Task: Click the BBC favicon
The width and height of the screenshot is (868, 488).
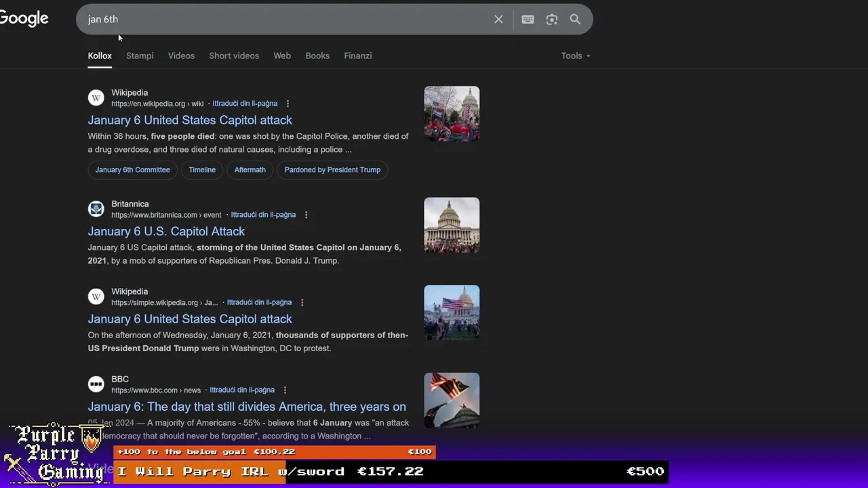Action: point(96,384)
